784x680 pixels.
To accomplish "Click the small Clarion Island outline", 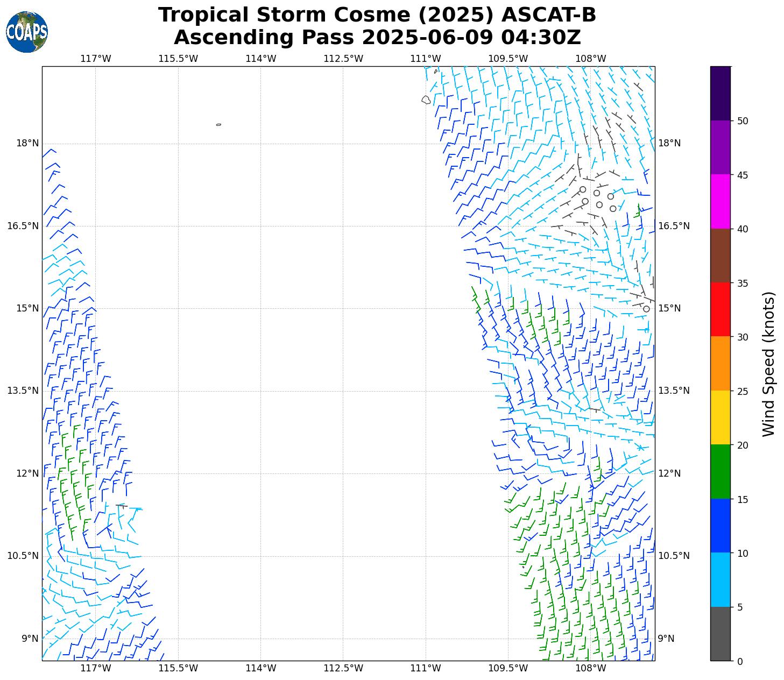I will 218,125.
